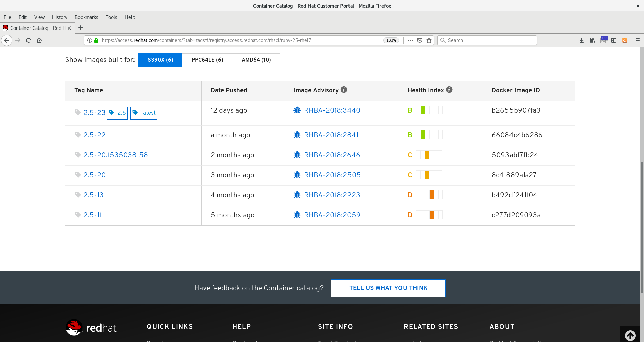Open the Downloads arrow icon

tap(582, 40)
